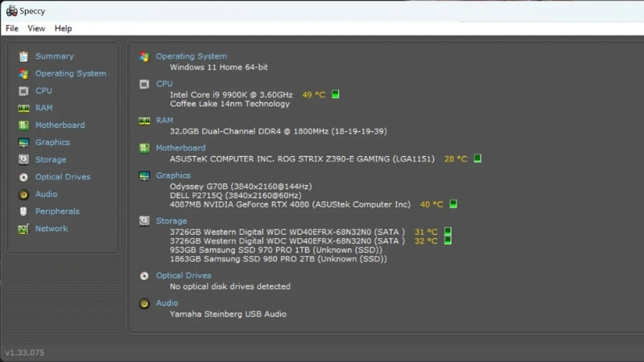The image size is (644, 362).
Task: Click the motherboard temperature status indicator
Action: coord(477,158)
